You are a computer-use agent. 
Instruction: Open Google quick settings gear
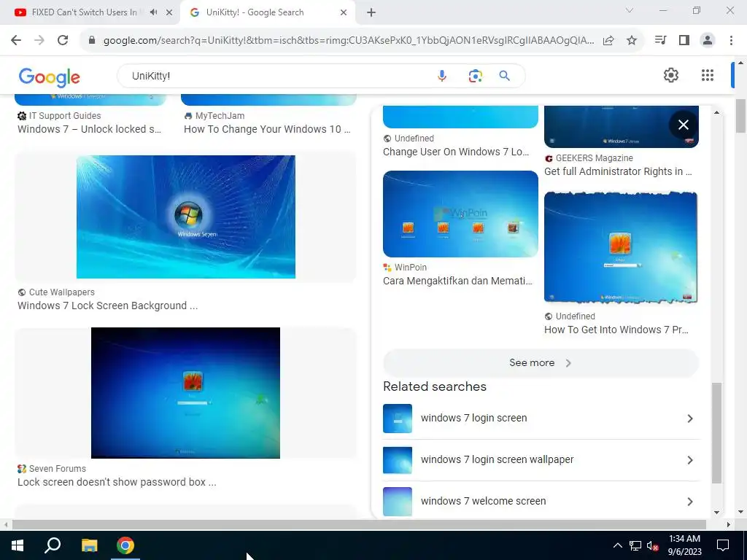[x=671, y=75]
